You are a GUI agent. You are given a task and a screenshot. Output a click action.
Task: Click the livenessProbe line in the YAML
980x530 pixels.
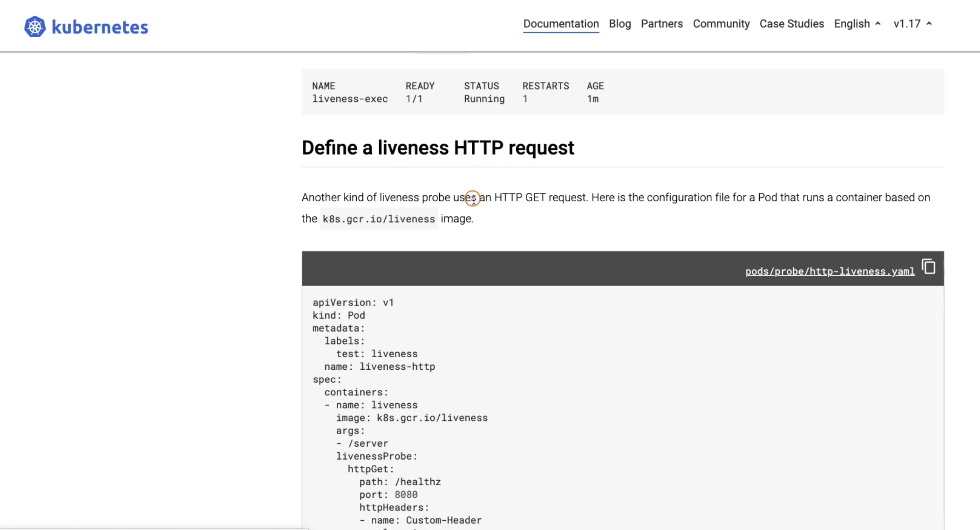pos(376,456)
